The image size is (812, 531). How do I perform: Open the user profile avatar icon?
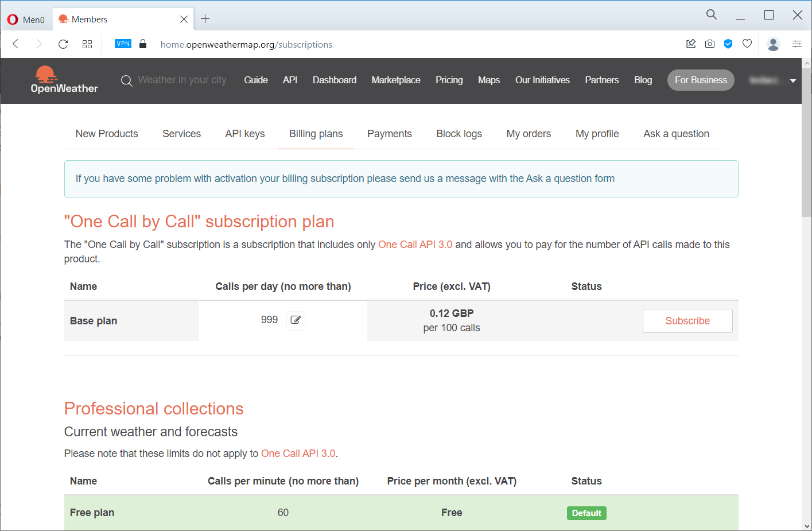774,44
